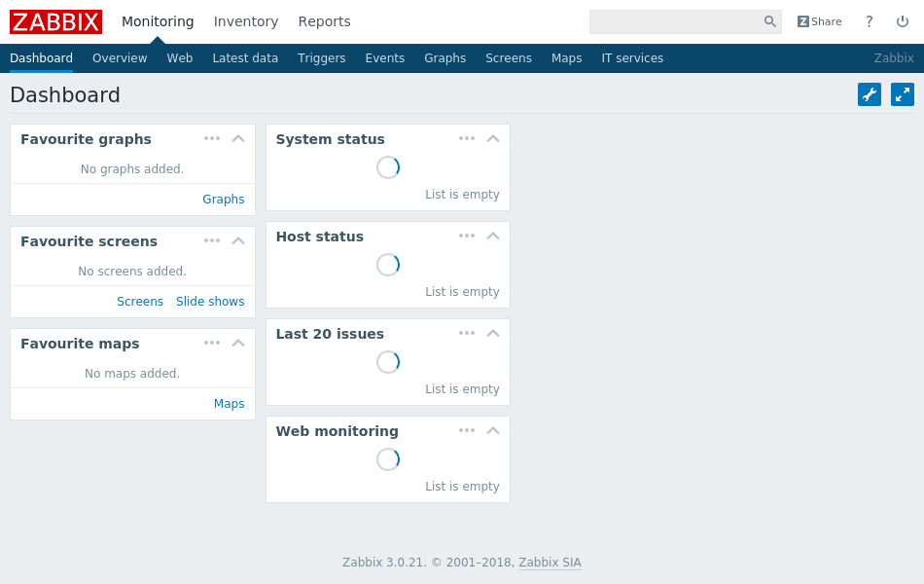Open the Inventory top menu
Viewport: 924px width, 584px height.
point(246,21)
